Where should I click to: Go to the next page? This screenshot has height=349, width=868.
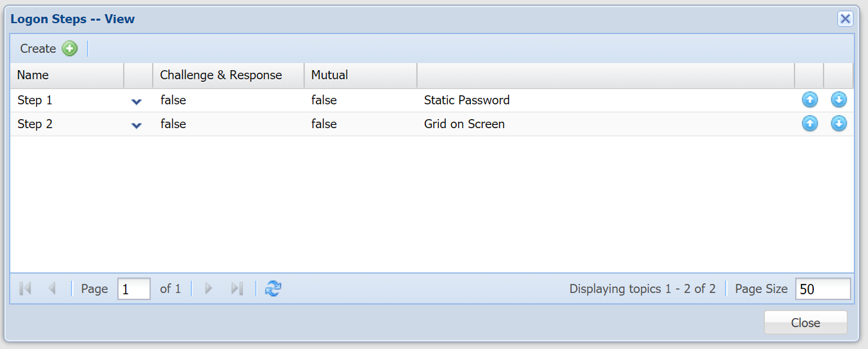pyautogui.click(x=208, y=288)
